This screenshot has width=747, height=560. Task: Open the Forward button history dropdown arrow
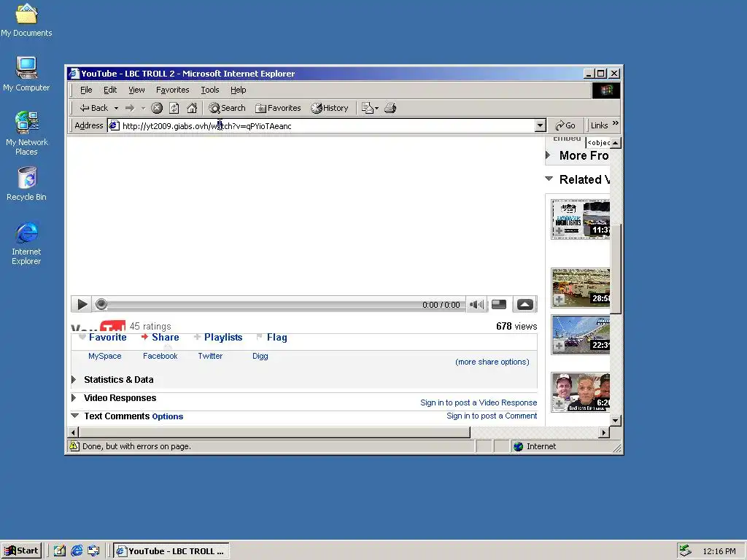[x=142, y=108]
